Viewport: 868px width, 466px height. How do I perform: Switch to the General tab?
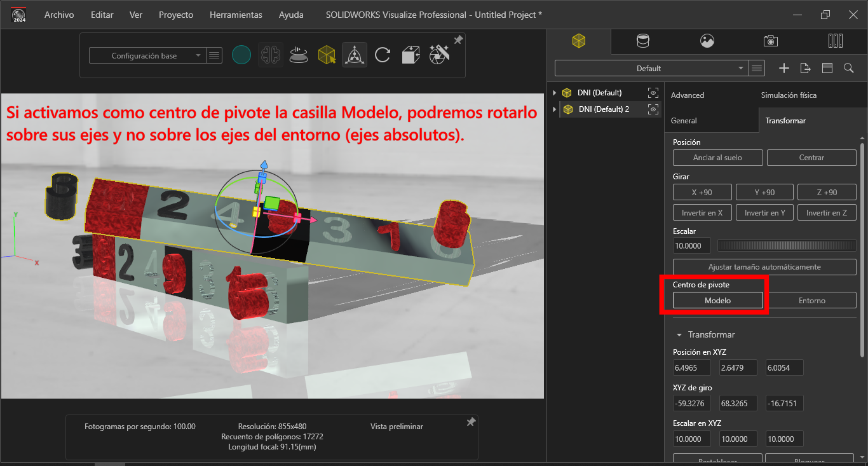[684, 121]
